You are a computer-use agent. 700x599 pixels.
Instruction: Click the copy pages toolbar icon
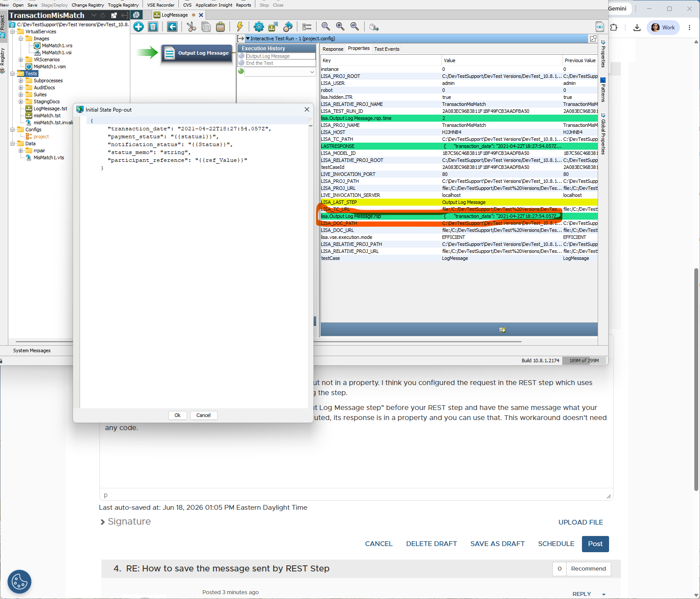(x=206, y=27)
